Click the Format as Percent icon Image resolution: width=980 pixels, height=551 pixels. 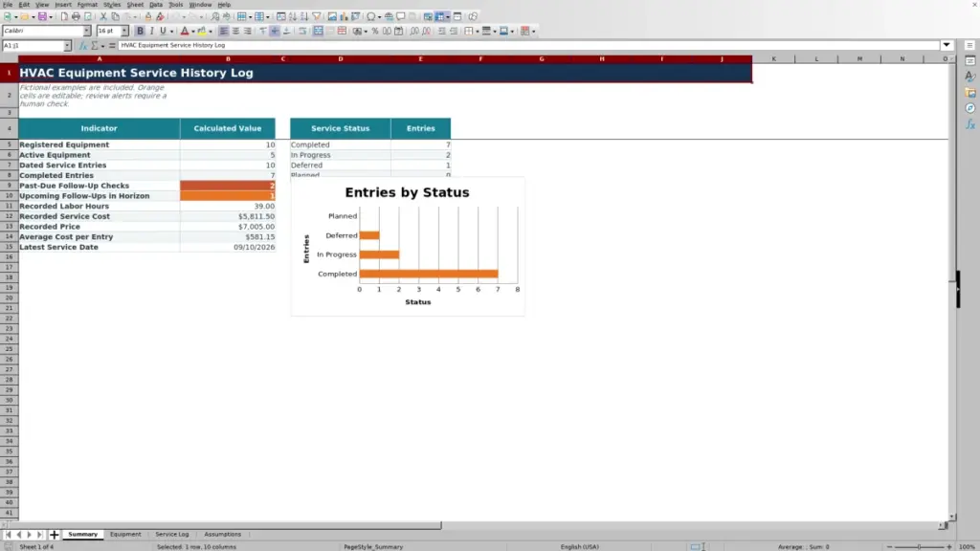point(375,32)
